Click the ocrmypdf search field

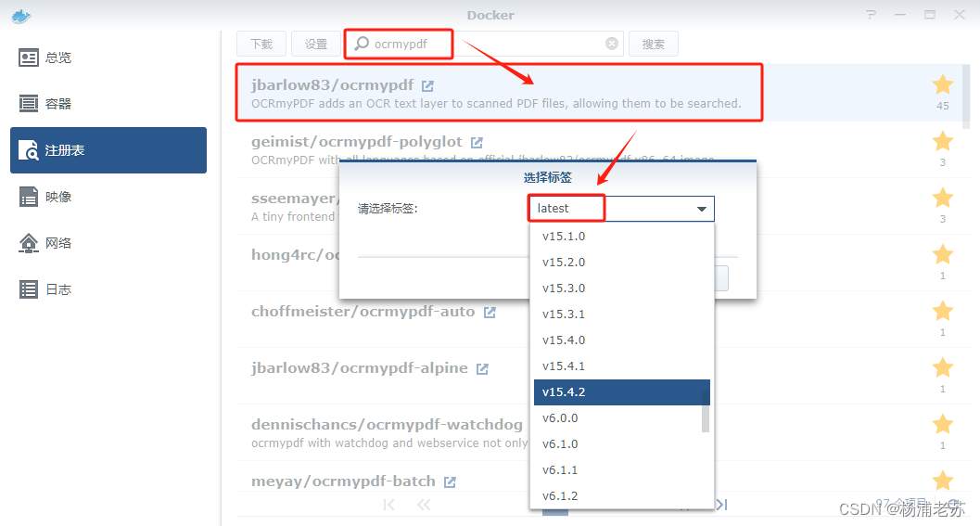point(484,44)
